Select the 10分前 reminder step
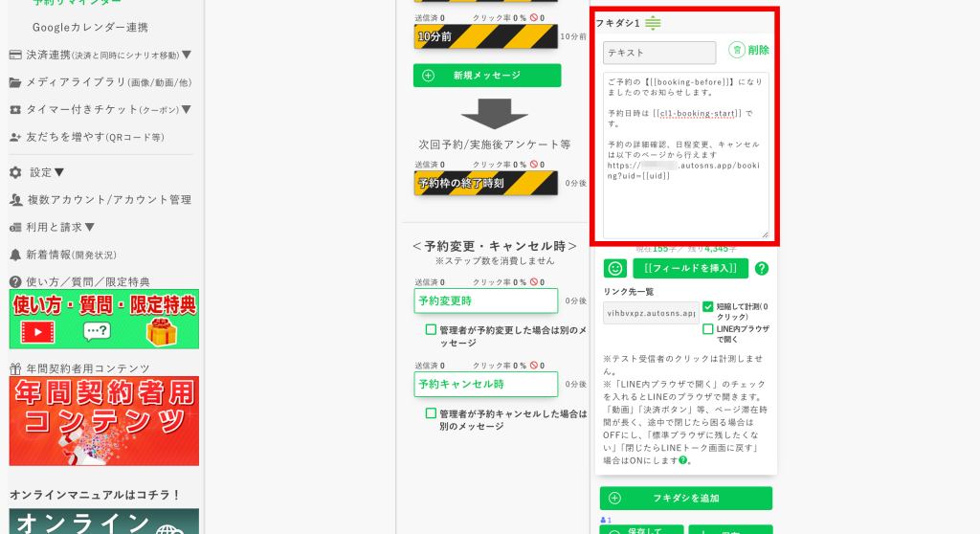This screenshot has width=980, height=534. tap(485, 37)
